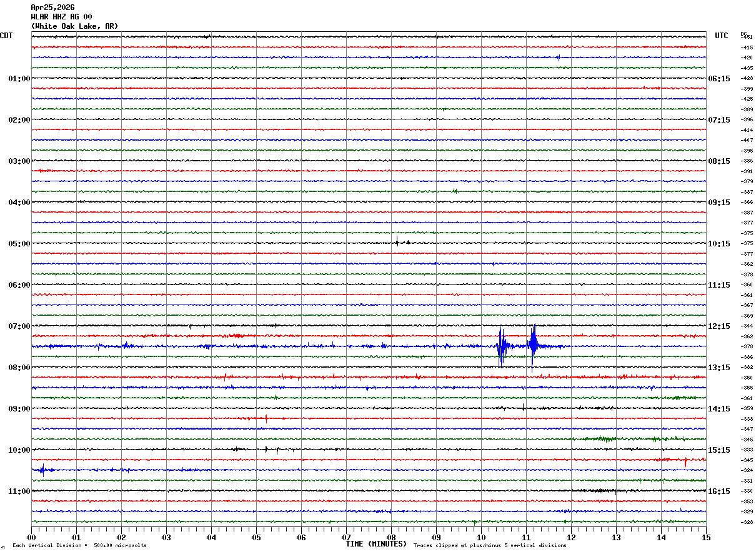Click minute 12 on the time axis
Viewport: 756px width, 554px height.
tap(571, 537)
